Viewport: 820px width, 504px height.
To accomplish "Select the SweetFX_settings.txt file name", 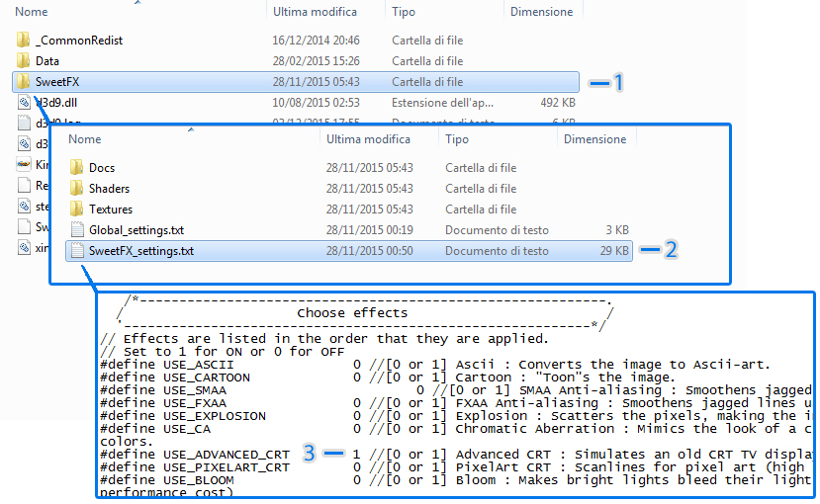I will click(x=141, y=251).
